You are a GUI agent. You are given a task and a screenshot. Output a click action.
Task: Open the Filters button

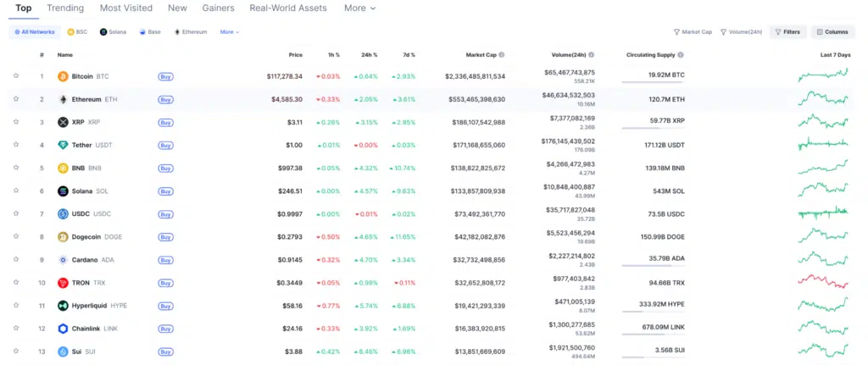787,32
